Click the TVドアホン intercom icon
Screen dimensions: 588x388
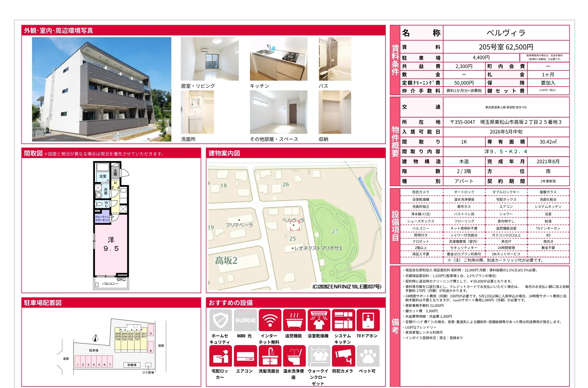[368, 320]
